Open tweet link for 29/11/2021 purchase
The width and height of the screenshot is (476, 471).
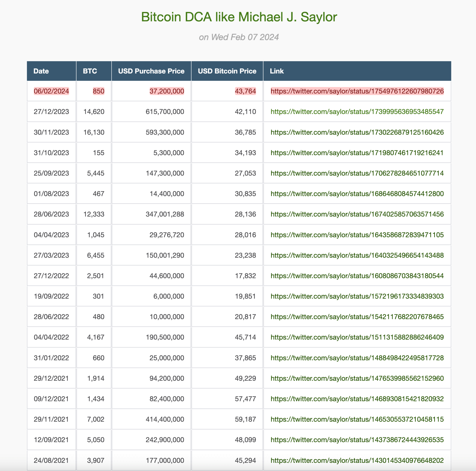click(x=357, y=419)
